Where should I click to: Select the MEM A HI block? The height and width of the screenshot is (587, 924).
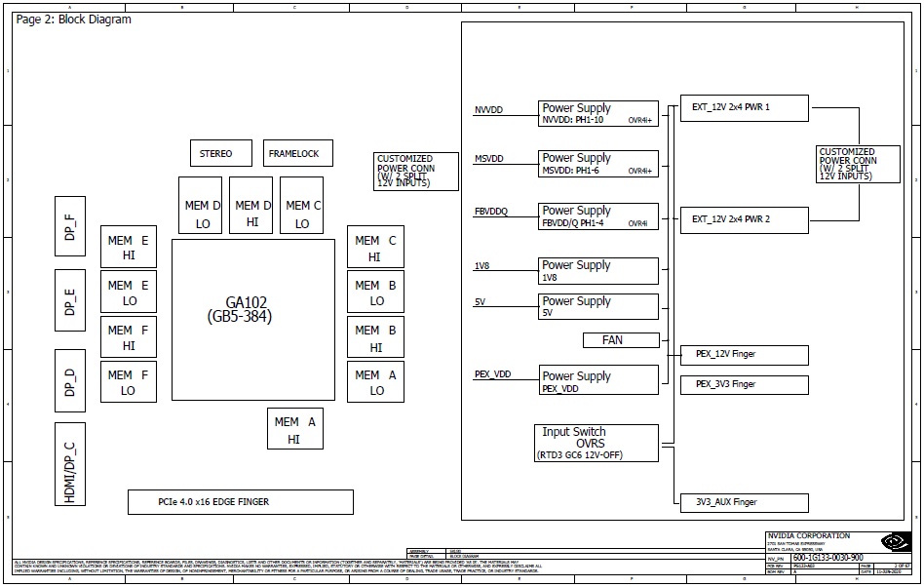(295, 428)
